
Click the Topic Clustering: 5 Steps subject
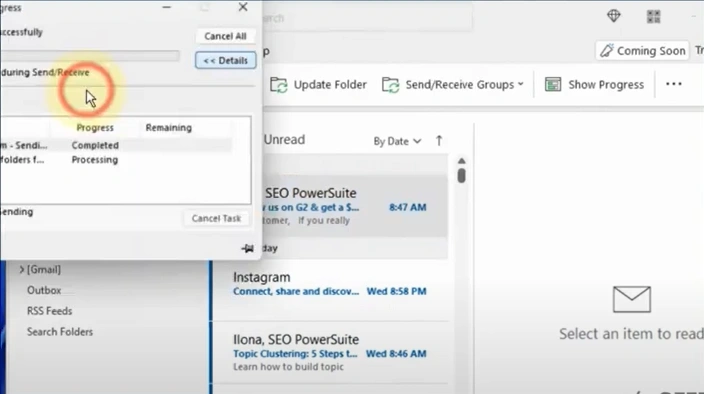(x=295, y=354)
